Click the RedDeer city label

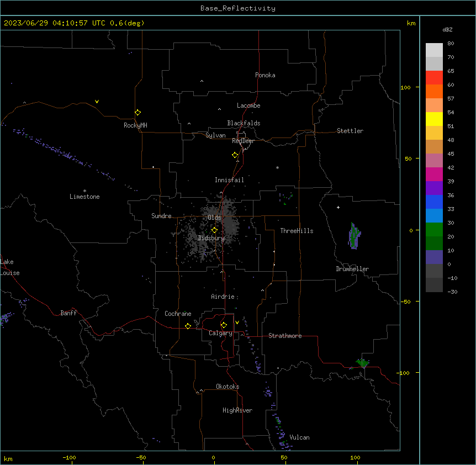pyautogui.click(x=243, y=141)
